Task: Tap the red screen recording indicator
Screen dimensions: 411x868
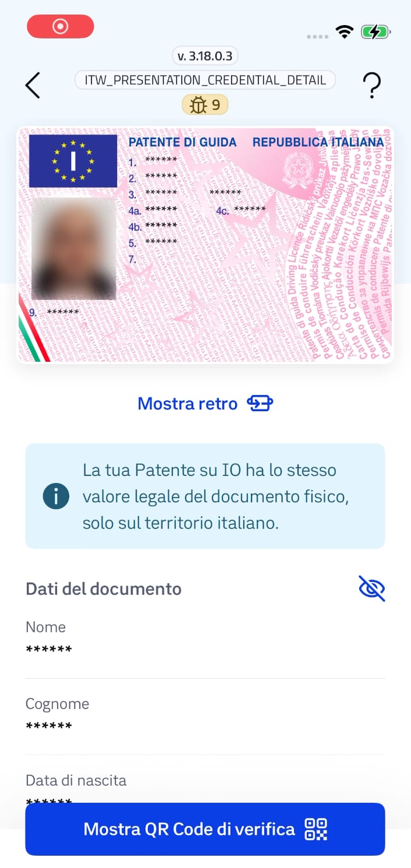Action: coord(61,26)
